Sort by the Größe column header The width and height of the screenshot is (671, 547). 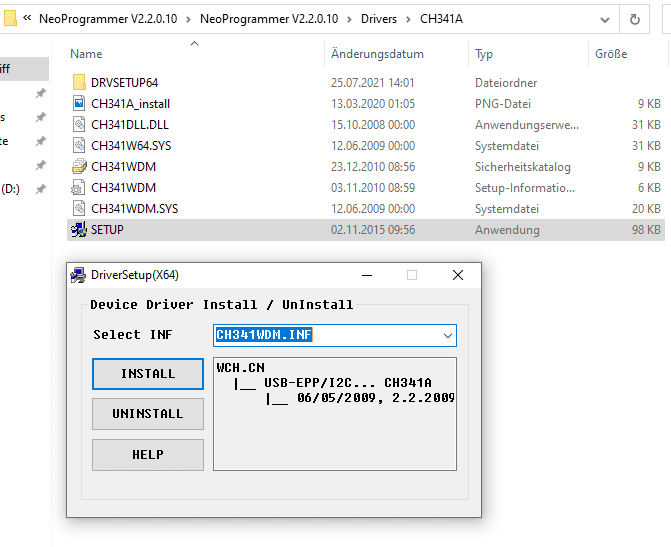[x=611, y=54]
